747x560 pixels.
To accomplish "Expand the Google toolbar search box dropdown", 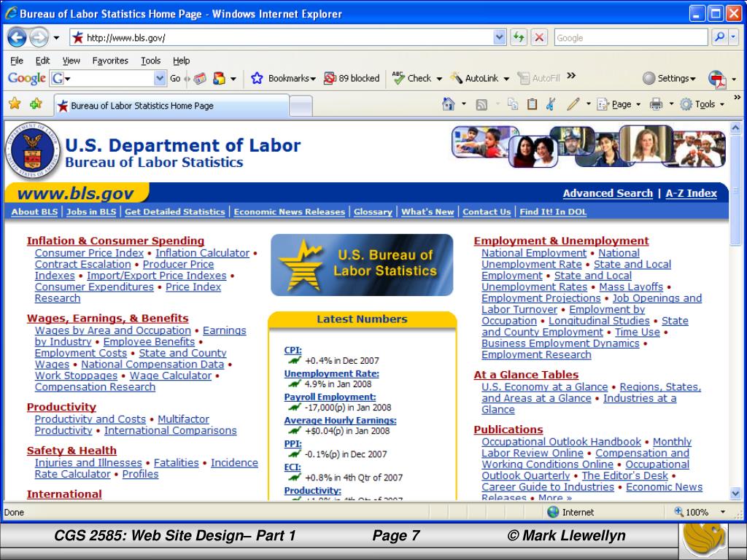I will click(160, 78).
